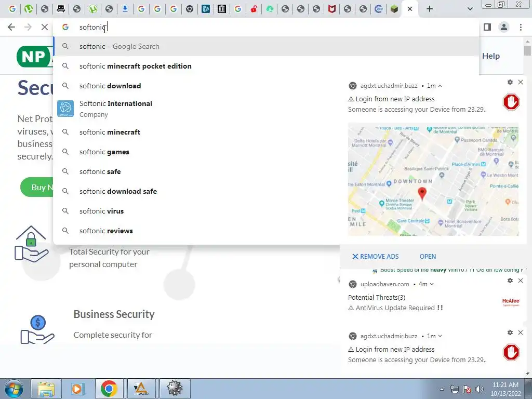Click the green Buy button on the page
Screen dimensions: 532x399
pyautogui.click(x=37, y=187)
